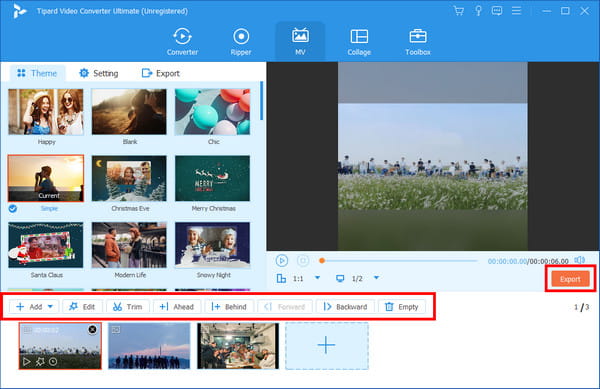This screenshot has width=600, height=389.
Task: Click the Behind button
Action: 229,307
